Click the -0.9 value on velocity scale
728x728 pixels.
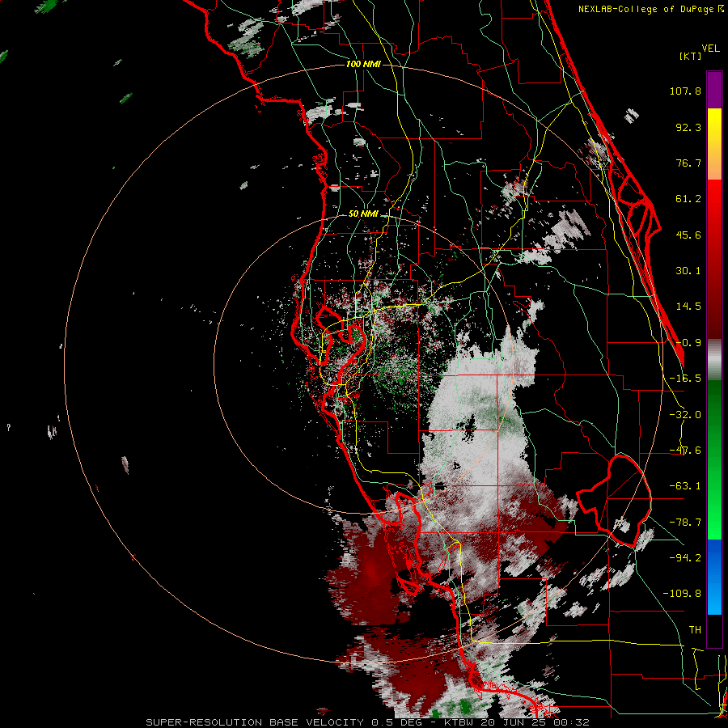click(x=688, y=343)
